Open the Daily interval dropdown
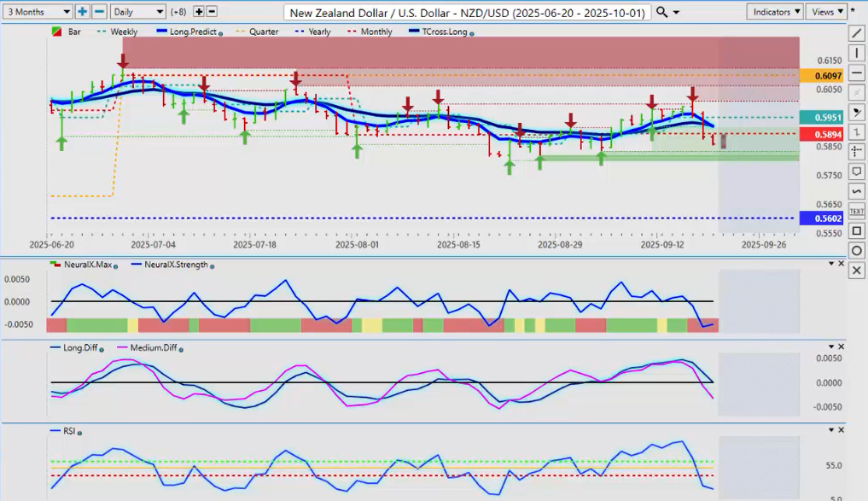 click(x=137, y=12)
